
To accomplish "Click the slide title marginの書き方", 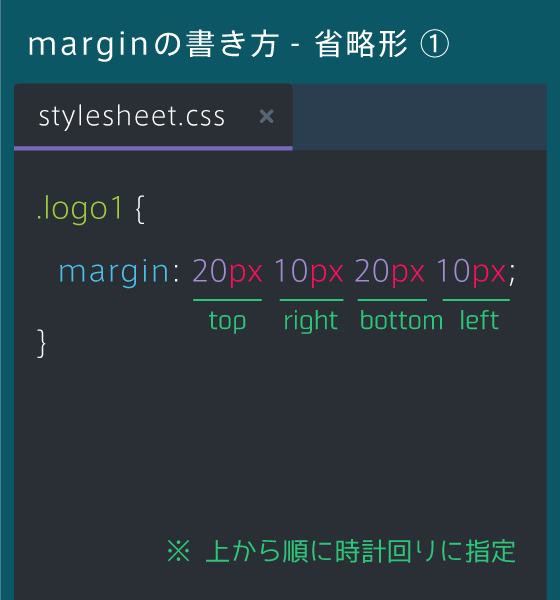I will click(x=153, y=45).
